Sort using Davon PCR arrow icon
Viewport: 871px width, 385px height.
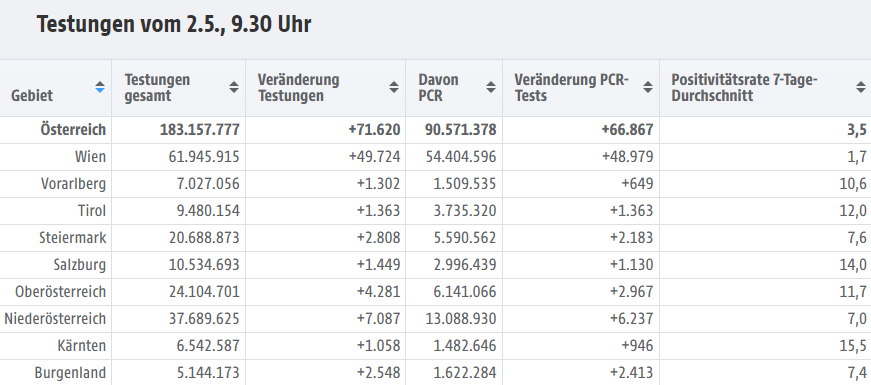coord(490,87)
